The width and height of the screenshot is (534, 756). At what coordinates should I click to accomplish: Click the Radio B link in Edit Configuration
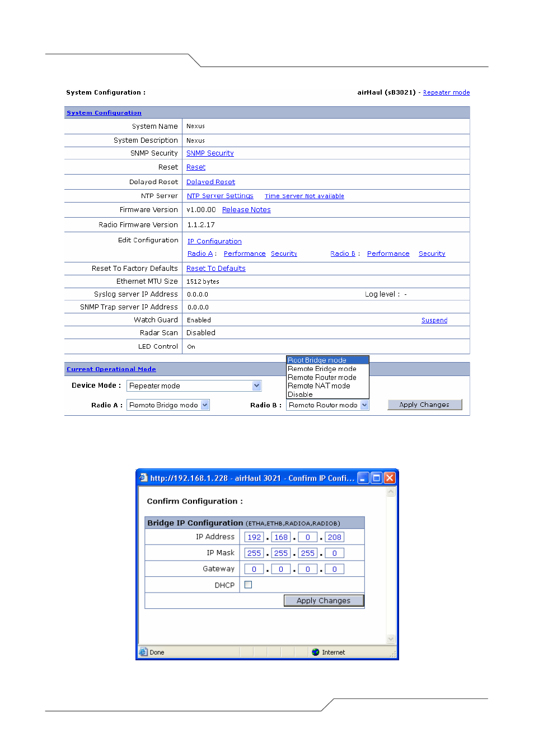(343, 253)
